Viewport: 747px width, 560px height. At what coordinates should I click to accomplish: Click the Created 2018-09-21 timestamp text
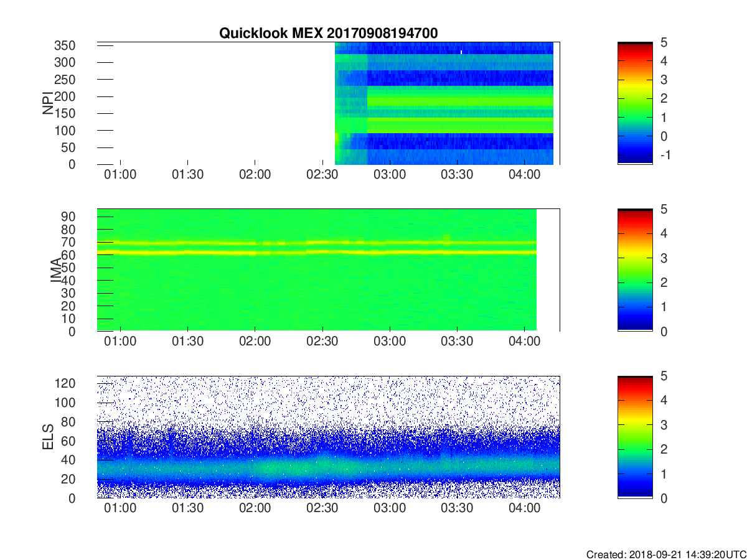665,554
